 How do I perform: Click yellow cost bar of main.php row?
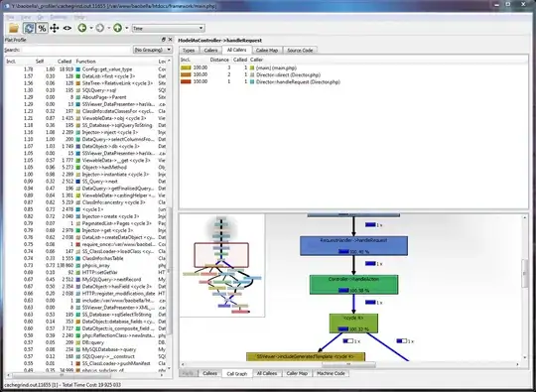(186, 67)
